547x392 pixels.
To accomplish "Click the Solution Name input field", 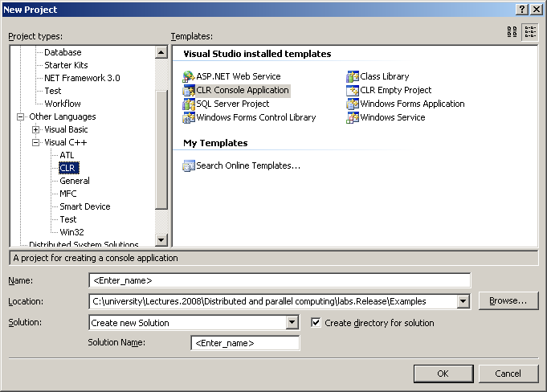I will point(245,343).
